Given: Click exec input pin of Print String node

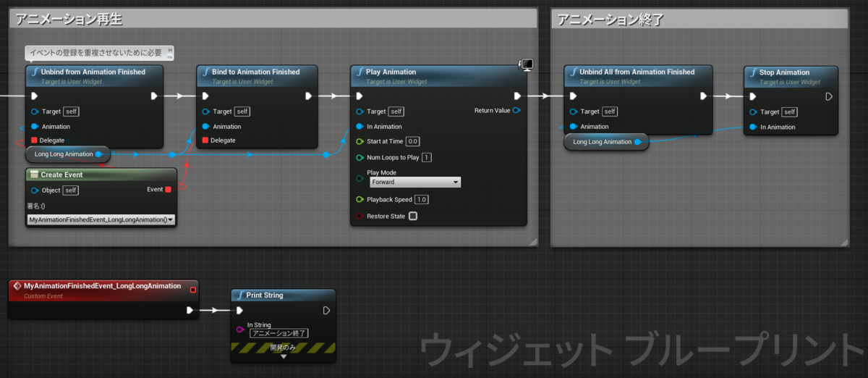Looking at the screenshot, I should [240, 310].
